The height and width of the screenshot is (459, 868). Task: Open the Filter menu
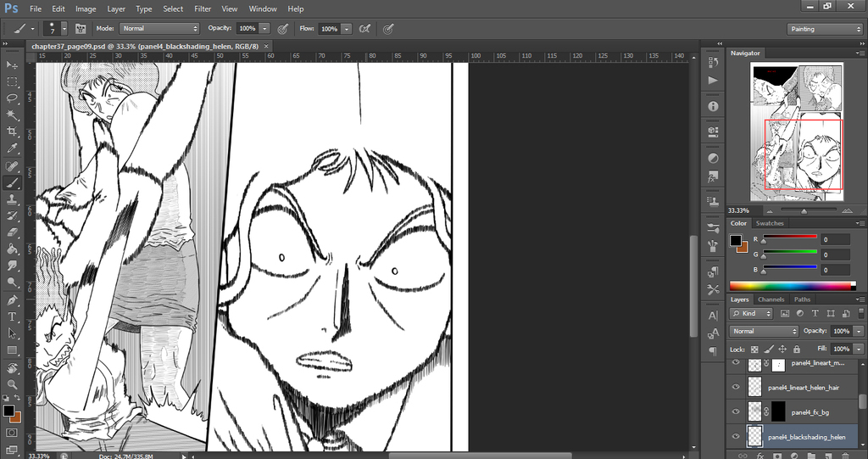click(x=203, y=8)
